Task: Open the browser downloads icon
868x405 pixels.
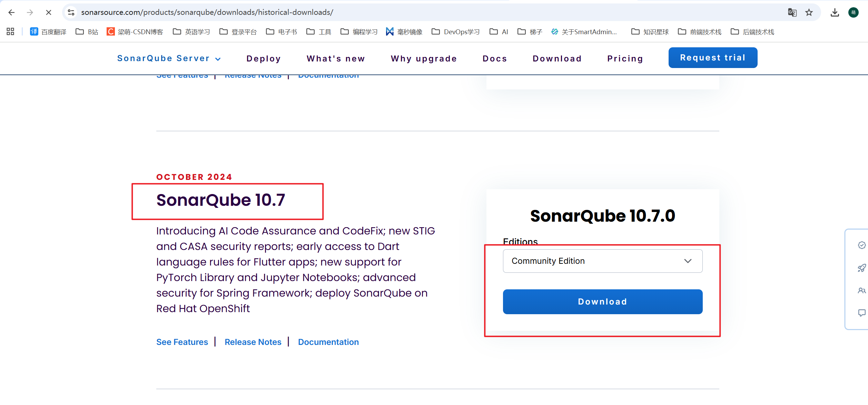Action: [x=835, y=12]
